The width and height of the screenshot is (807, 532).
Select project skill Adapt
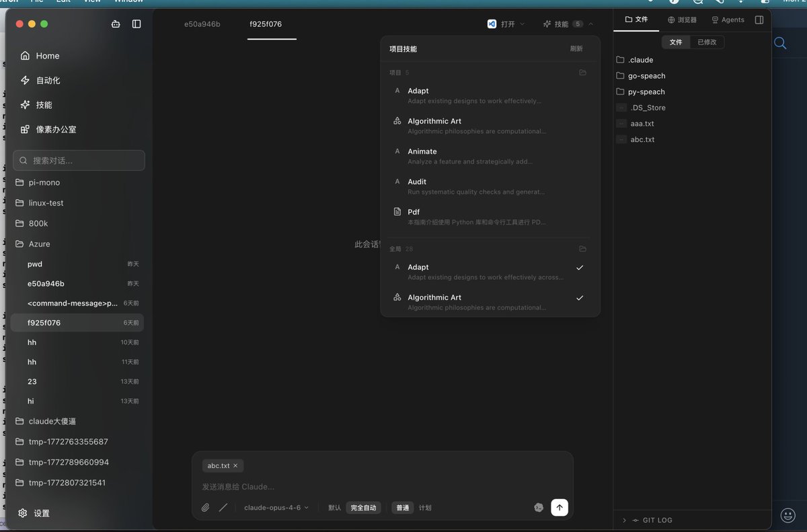click(490, 96)
